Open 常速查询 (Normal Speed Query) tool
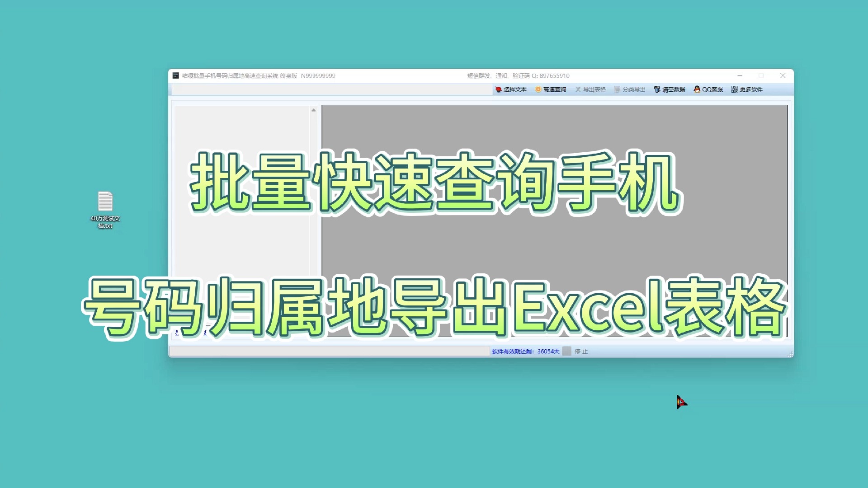 550,89
